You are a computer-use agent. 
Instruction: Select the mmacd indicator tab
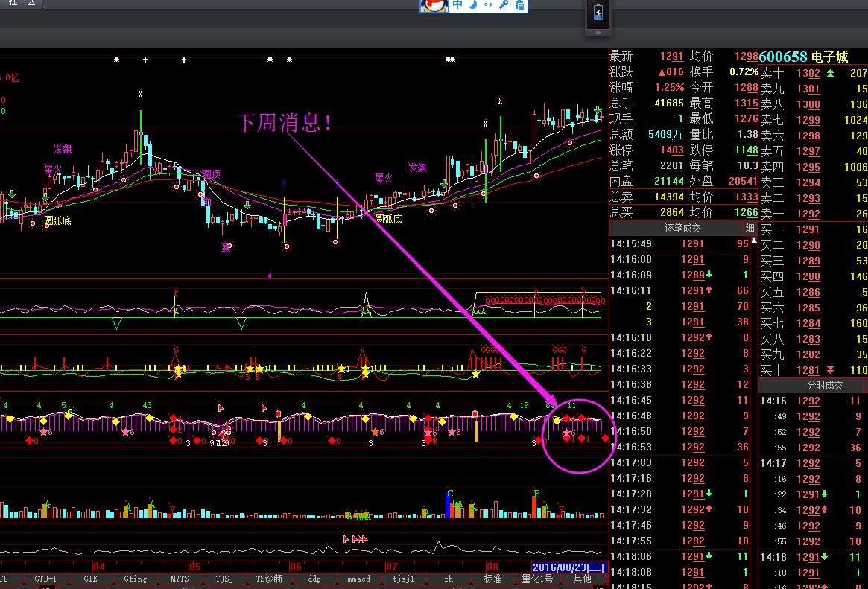pyautogui.click(x=358, y=579)
